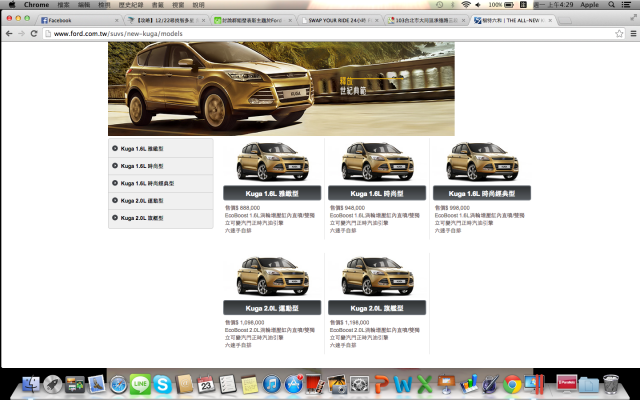640x400 pixels.
Task: Click arrow bullet beside sidebar Kuga 1.6L 雅緻型
Action: 115,148
